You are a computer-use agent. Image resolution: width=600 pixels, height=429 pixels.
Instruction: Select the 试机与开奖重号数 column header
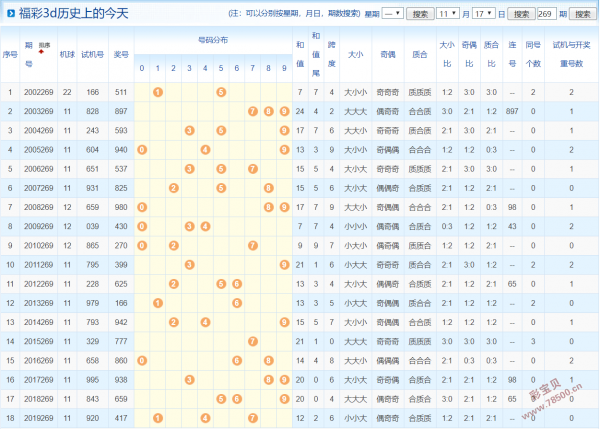571,54
